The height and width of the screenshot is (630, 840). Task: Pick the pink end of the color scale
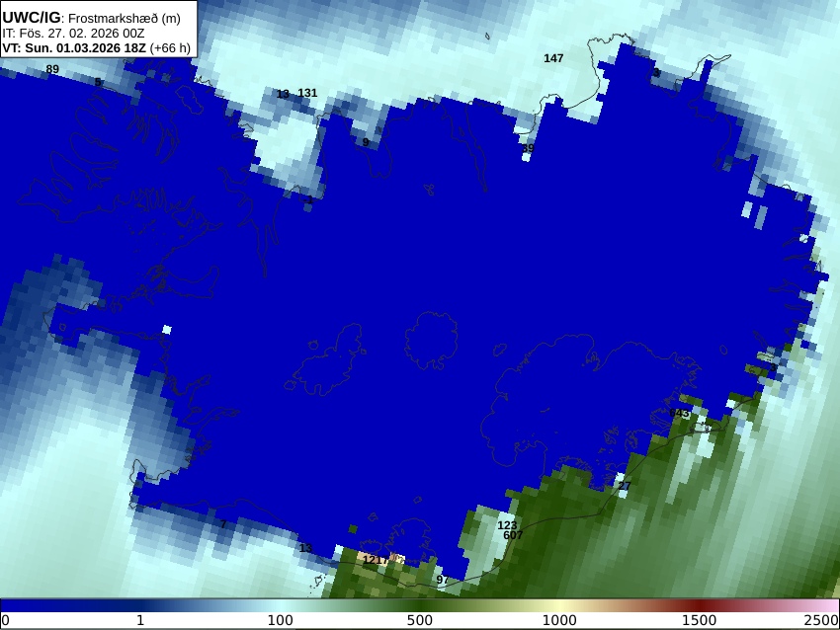pos(828,605)
